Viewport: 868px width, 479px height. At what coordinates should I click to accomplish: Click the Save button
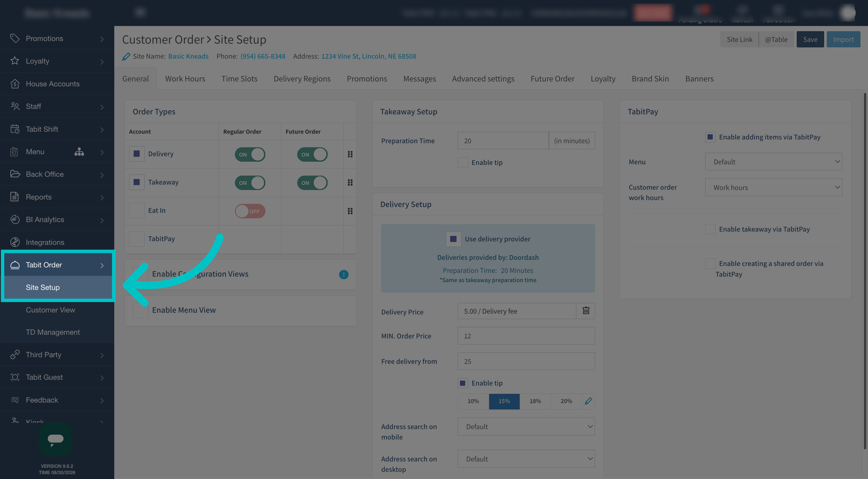pos(810,40)
